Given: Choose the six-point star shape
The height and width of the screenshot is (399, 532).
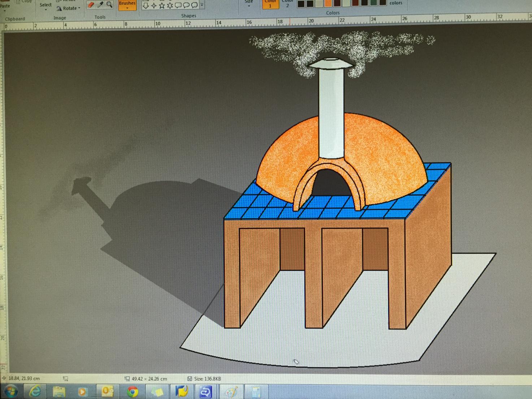Looking at the screenshot, I should [170, 5].
